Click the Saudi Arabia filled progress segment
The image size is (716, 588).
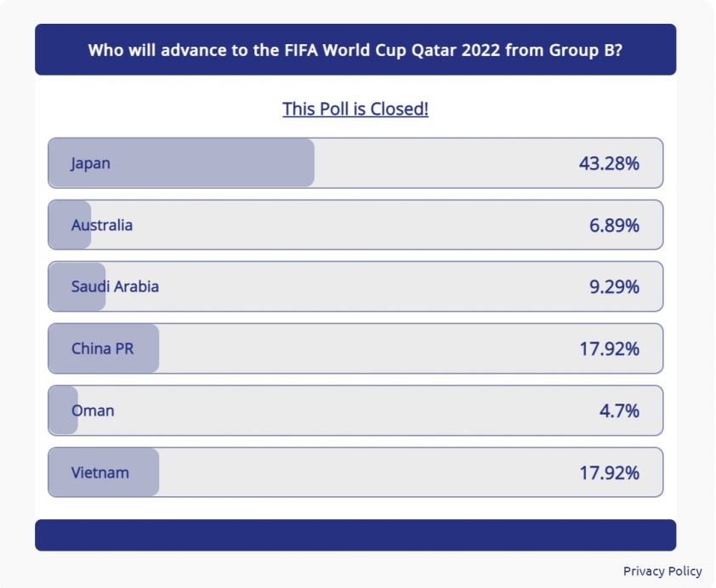[x=77, y=286]
